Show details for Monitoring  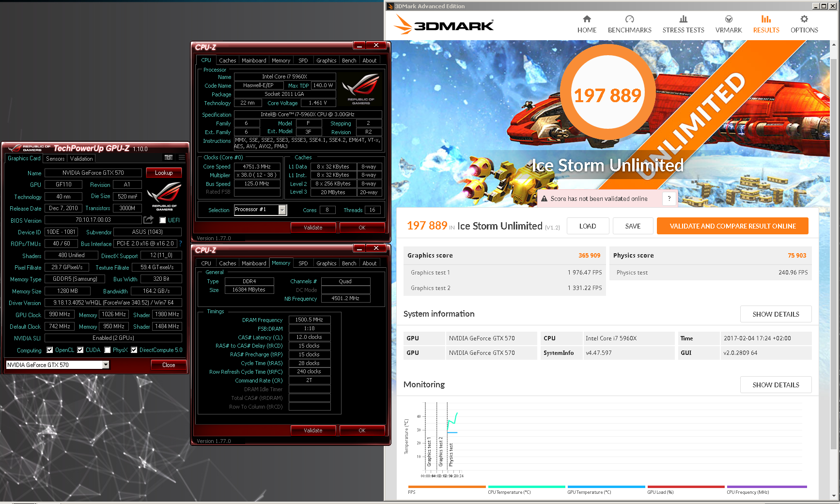(776, 385)
